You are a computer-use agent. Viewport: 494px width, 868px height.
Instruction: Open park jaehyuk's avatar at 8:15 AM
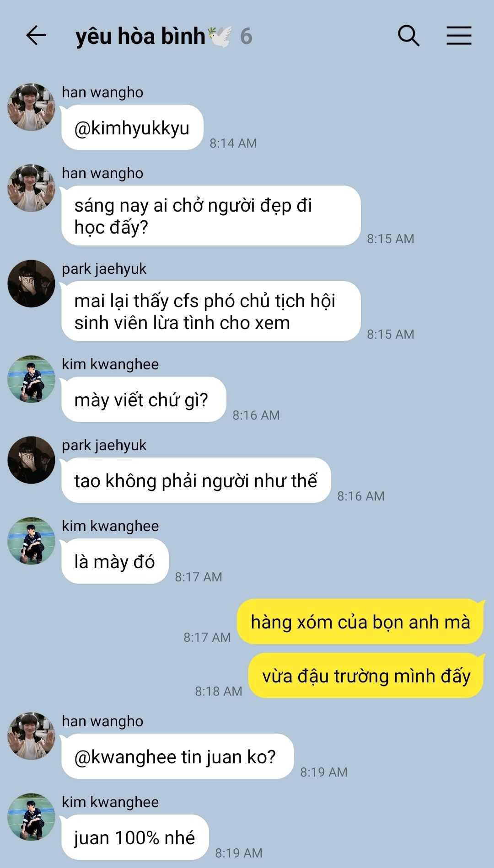tap(31, 283)
